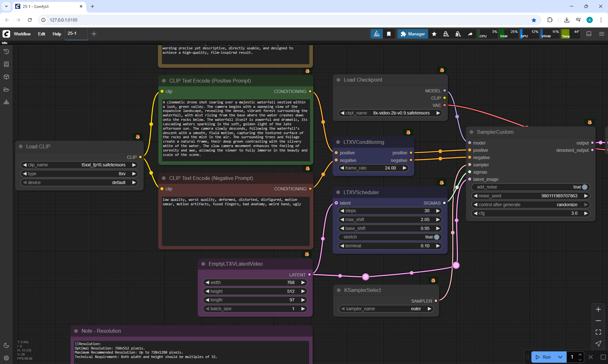Image resolution: width=608 pixels, height=364 pixels.
Task: Toggle dark theme moon icon
Action: 6,345
